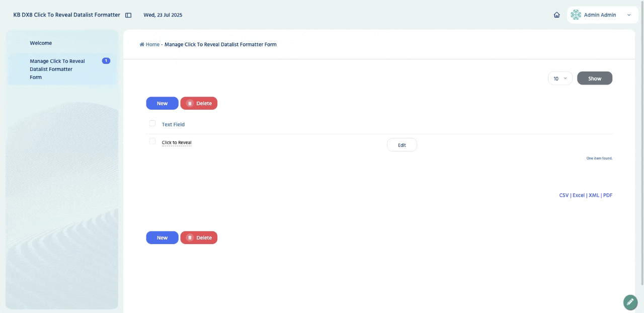Toggle the sidebar panel icon
The width and height of the screenshot is (644, 313).
tap(128, 15)
